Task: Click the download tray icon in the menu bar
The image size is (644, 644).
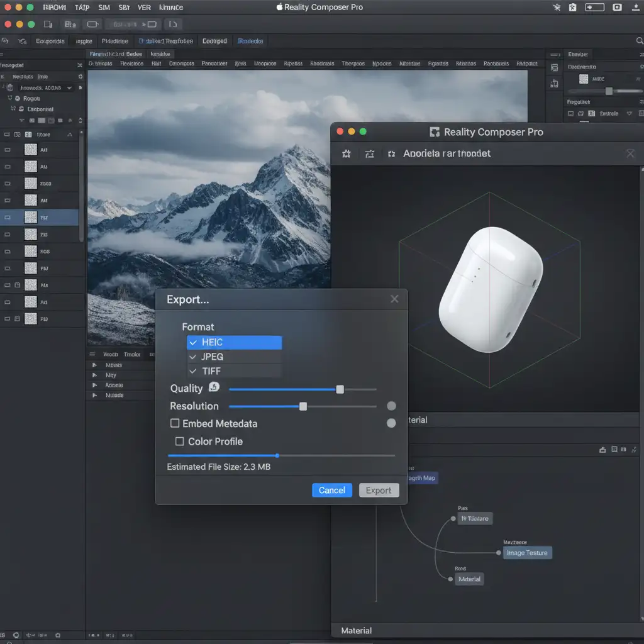Action: click(x=635, y=8)
